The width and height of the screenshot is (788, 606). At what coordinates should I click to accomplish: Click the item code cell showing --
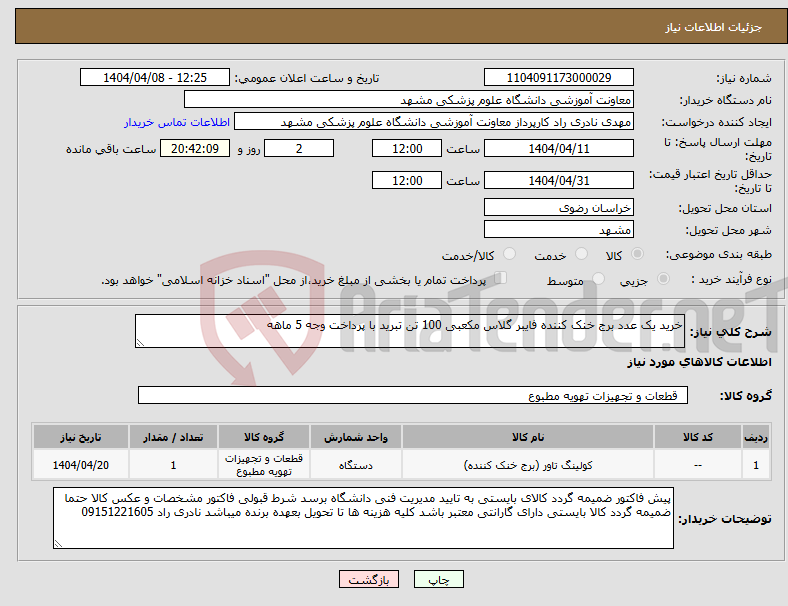[698, 465]
